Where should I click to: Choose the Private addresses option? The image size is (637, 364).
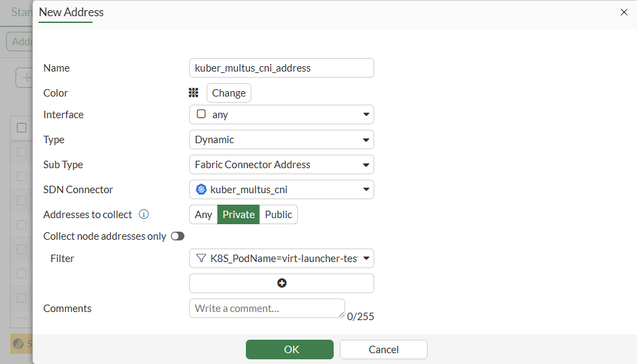point(239,214)
